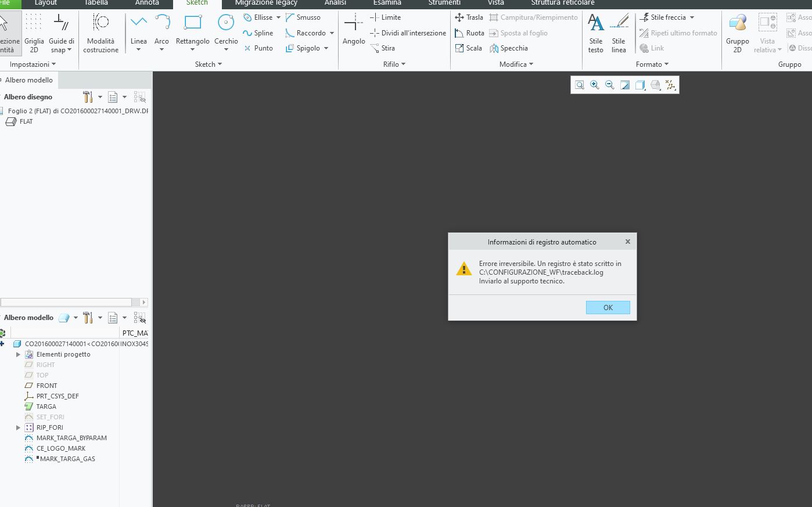The image size is (812, 507).
Task: Click Ripeti ultimo formato
Action: pyautogui.click(x=677, y=33)
